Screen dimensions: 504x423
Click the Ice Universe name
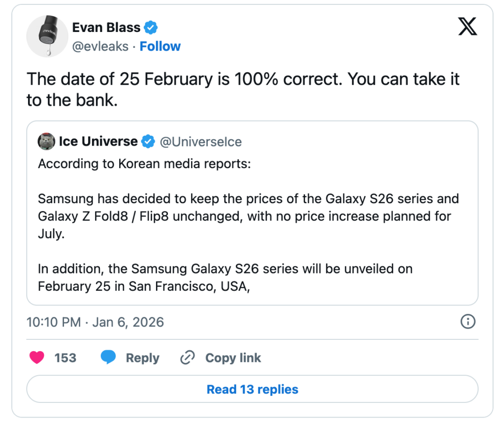pyautogui.click(x=98, y=142)
